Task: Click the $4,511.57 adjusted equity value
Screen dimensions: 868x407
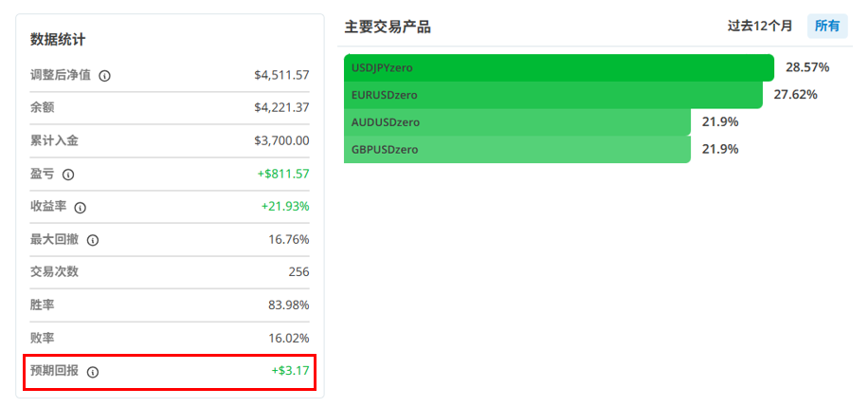Action: click(x=281, y=75)
